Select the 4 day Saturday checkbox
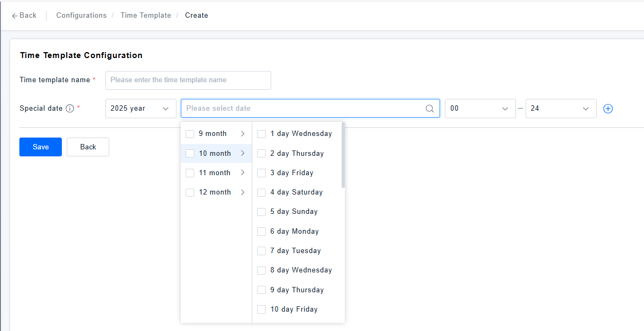The width and height of the screenshot is (644, 331). [x=261, y=192]
